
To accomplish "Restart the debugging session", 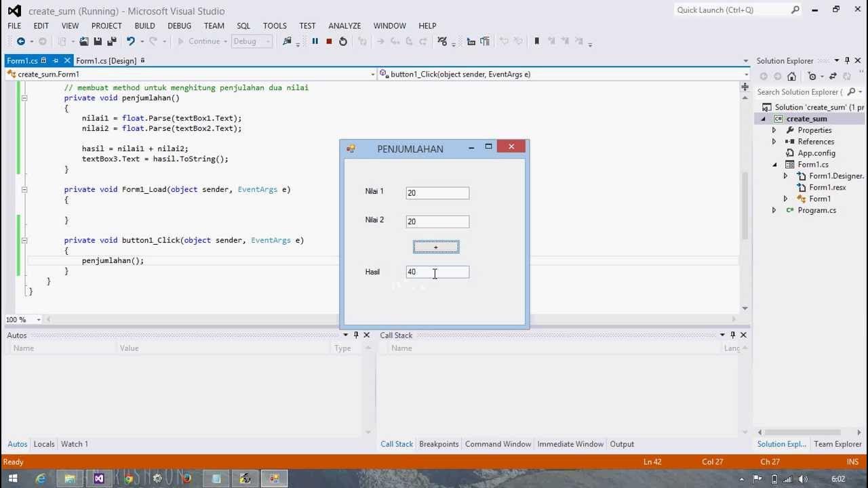I will 343,41.
